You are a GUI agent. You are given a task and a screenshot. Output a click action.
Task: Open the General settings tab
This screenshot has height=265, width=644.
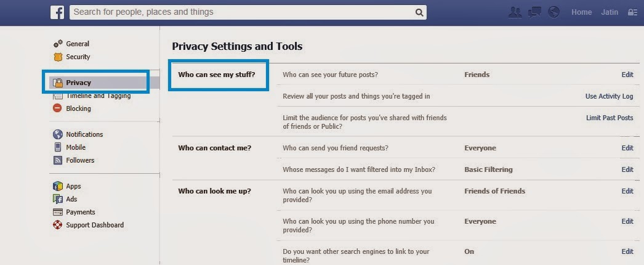[78, 44]
